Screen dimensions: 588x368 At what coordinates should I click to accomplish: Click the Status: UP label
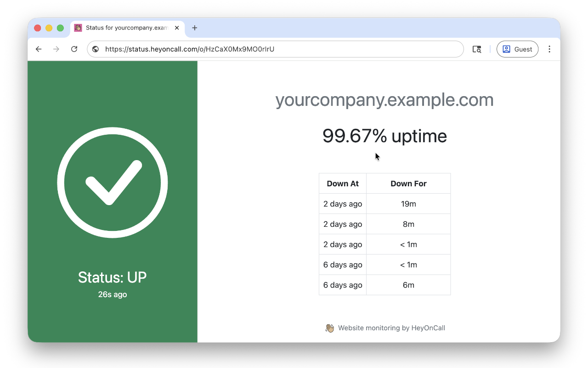click(x=112, y=277)
